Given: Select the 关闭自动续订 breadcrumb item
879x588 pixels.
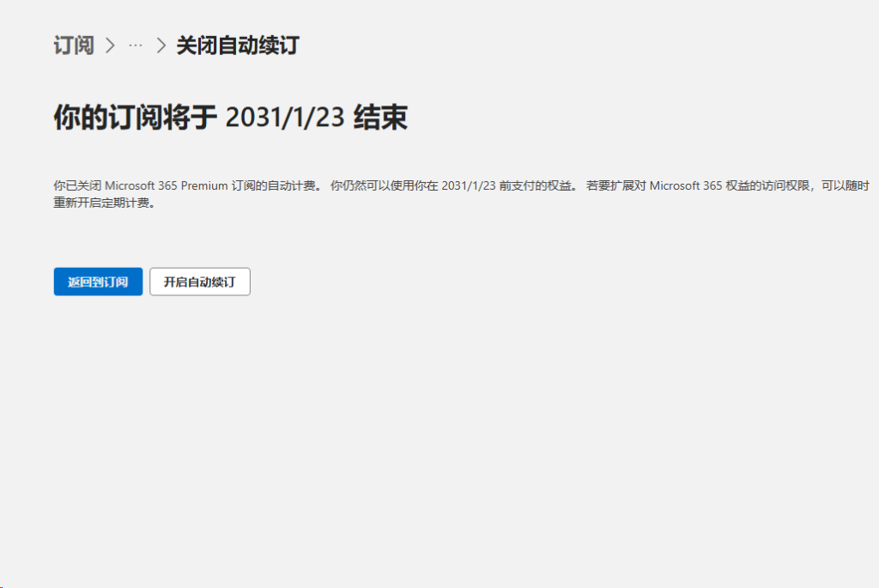Looking at the screenshot, I should (237, 45).
